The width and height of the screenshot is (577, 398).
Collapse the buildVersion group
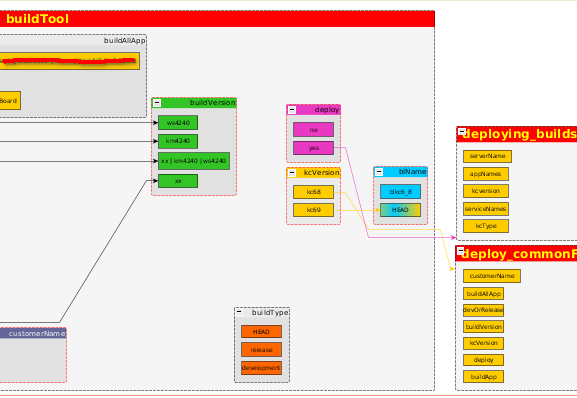pos(157,103)
